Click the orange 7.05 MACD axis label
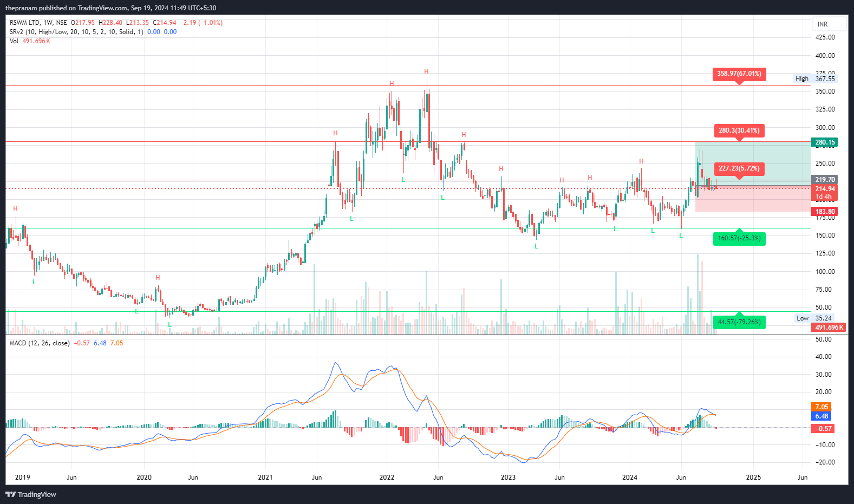The height and width of the screenshot is (504, 854). click(822, 407)
